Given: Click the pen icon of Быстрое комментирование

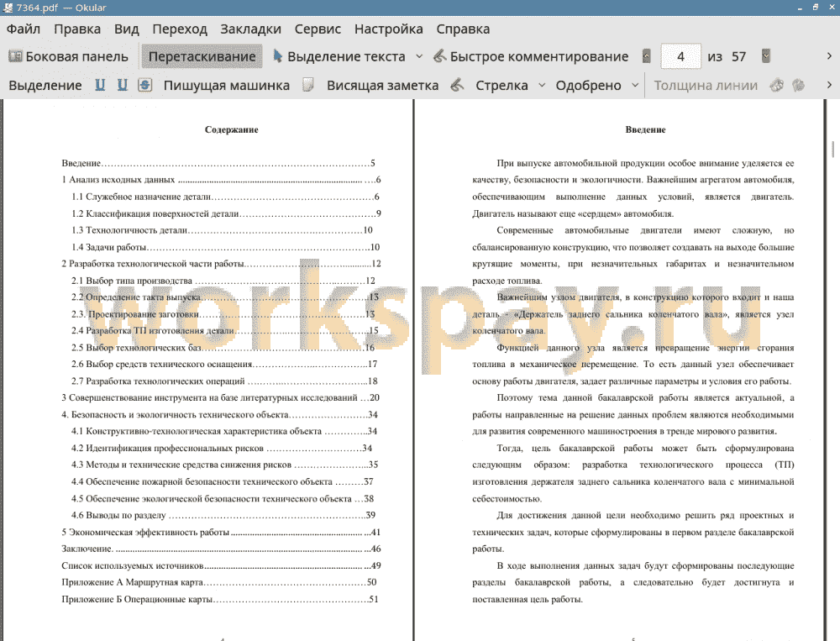Looking at the screenshot, I should (439, 55).
